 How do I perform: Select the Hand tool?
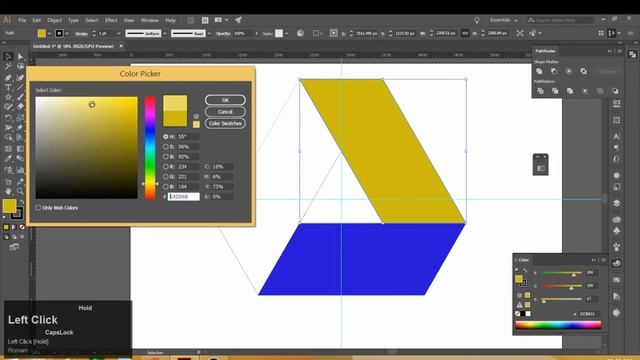point(8,191)
